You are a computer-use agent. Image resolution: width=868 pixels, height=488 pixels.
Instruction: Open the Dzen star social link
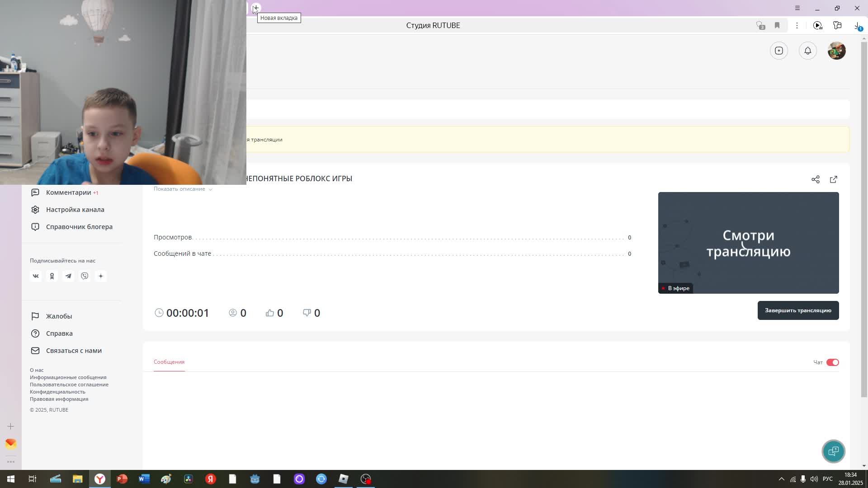coord(101,276)
